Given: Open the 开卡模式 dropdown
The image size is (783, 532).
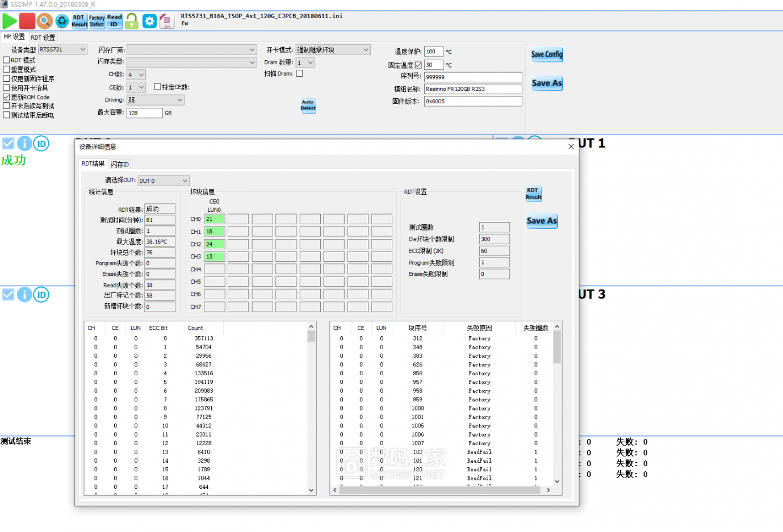Looking at the screenshot, I should pyautogui.click(x=333, y=50).
